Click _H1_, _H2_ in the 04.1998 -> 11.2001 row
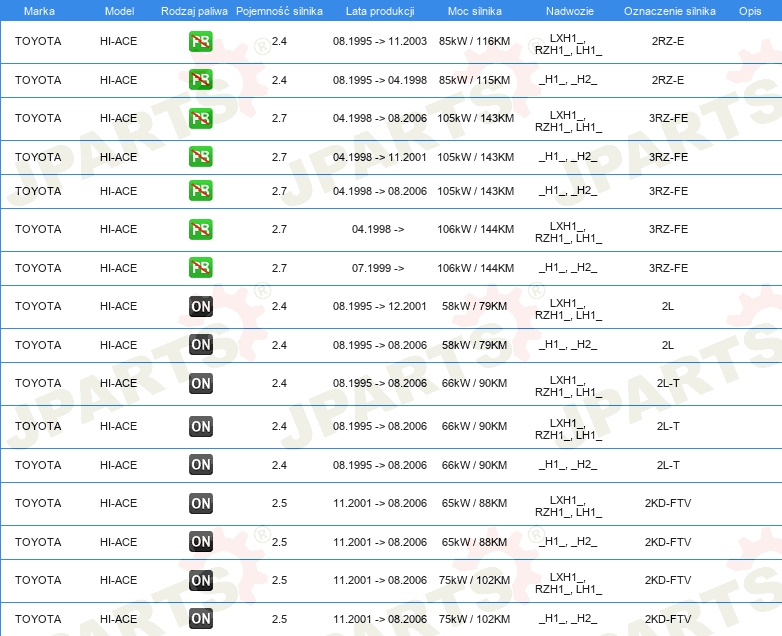 [x=568, y=157]
